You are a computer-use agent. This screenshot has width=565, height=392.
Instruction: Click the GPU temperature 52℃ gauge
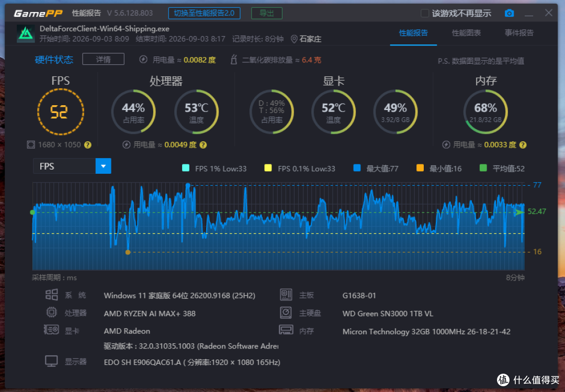pos(333,112)
